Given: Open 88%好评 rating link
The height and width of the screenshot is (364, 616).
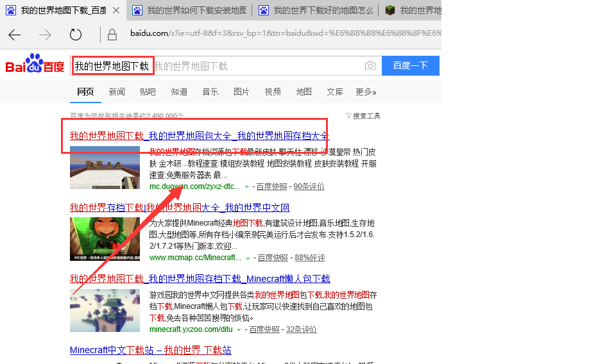Looking at the screenshot, I should pyautogui.click(x=310, y=258).
